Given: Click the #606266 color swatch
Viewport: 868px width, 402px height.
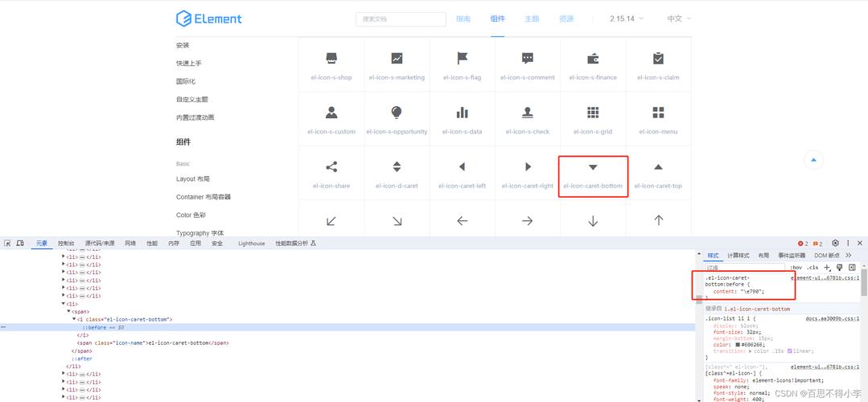Looking at the screenshot, I should 738,344.
